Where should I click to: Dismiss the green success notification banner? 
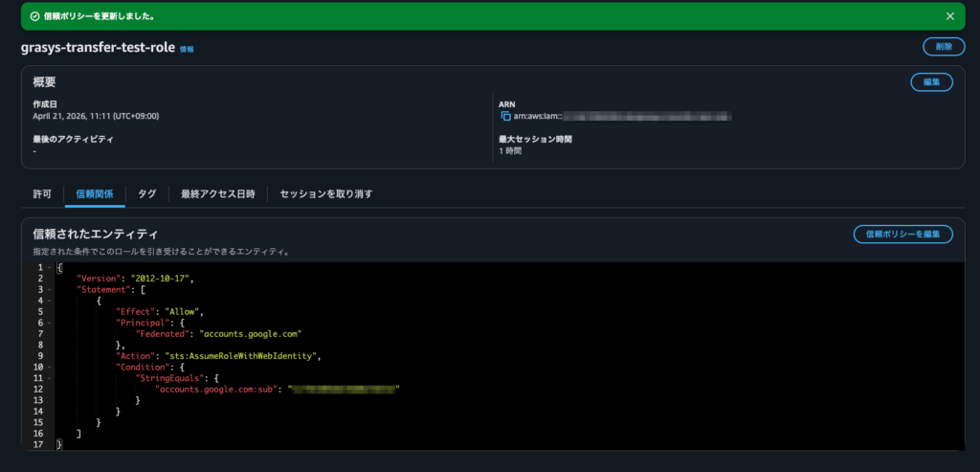(949, 16)
